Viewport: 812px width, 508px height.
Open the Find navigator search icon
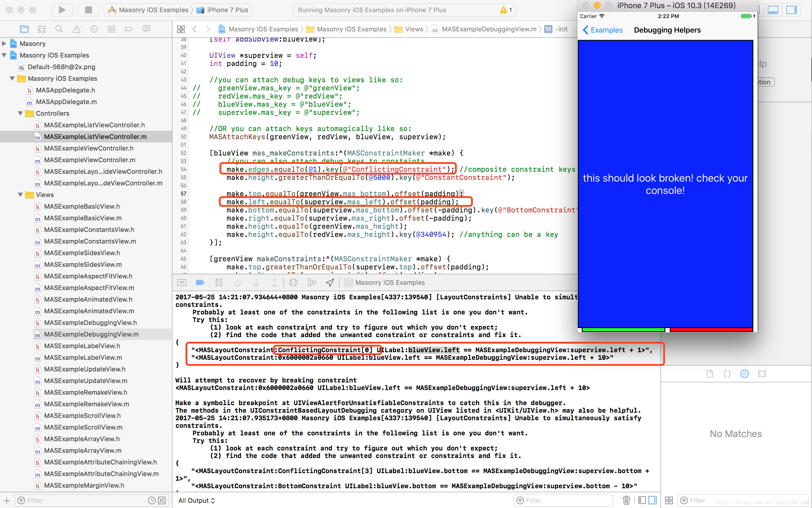tap(59, 29)
